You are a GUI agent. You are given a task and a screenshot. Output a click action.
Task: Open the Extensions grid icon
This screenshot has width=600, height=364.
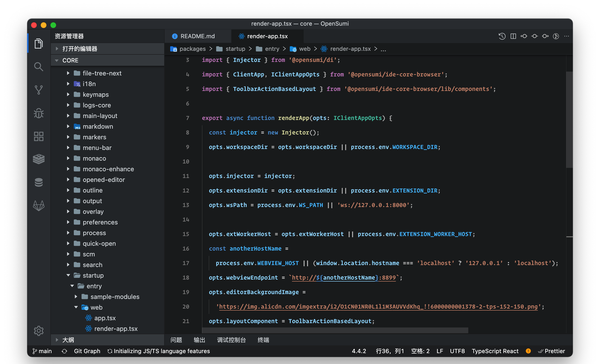[x=39, y=136]
